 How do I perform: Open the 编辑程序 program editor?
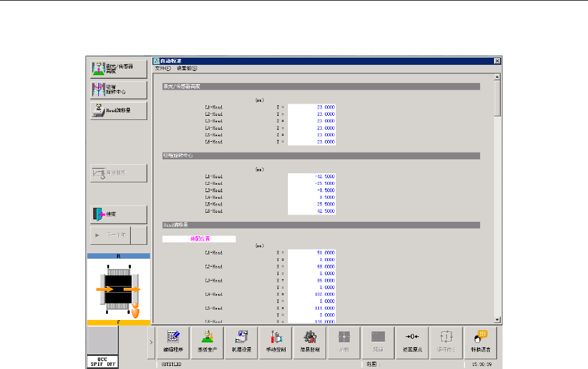[173, 343]
